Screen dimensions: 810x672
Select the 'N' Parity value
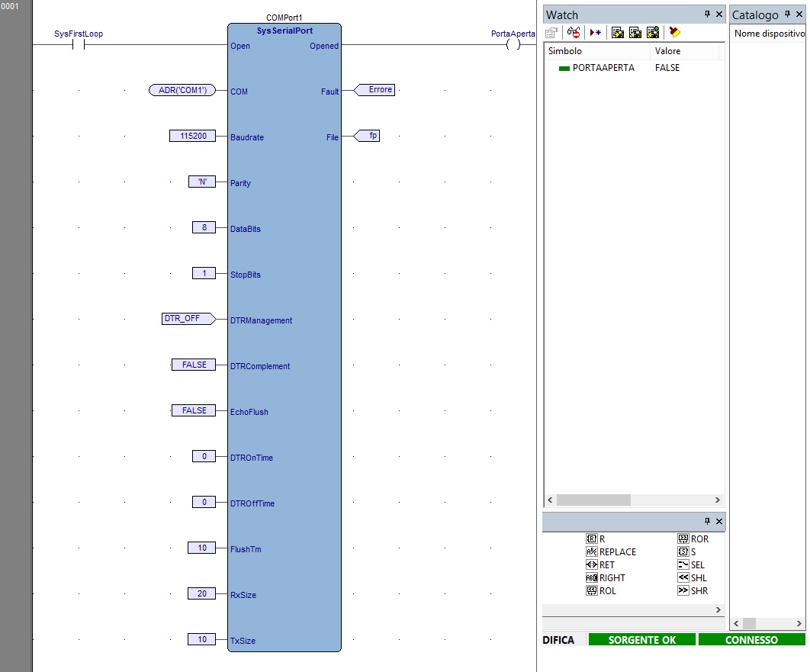(x=202, y=182)
